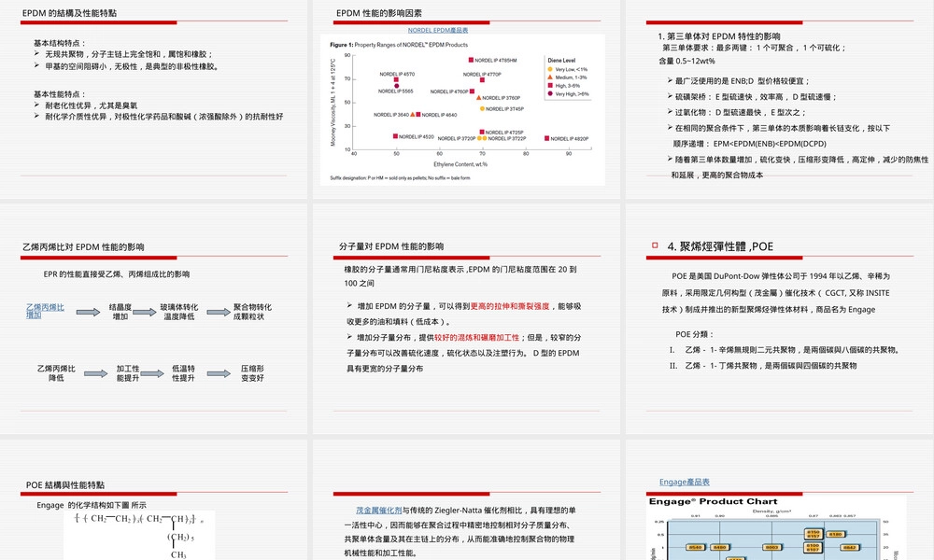Click list item II. 乙烯-1-丁烯共聚物
This screenshot has width=934, height=560.
[x=763, y=365]
